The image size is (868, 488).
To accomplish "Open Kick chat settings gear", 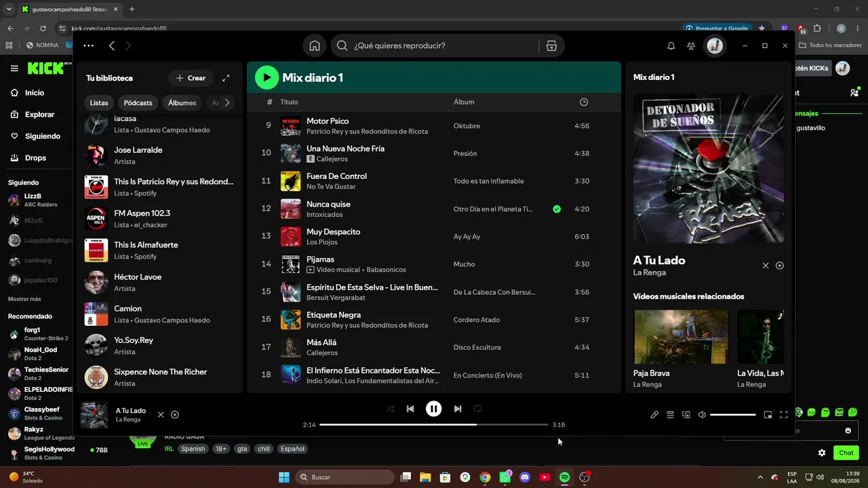I will coord(822,453).
